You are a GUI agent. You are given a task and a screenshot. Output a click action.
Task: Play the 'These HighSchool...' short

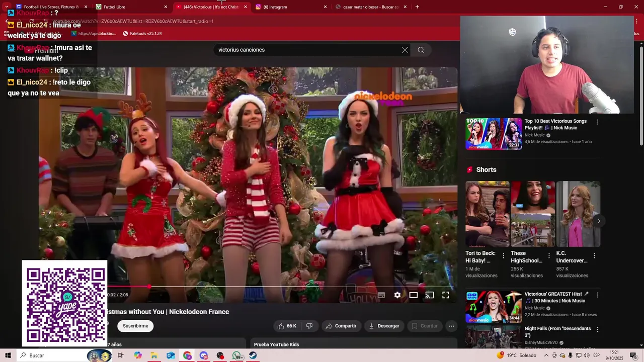point(533,214)
